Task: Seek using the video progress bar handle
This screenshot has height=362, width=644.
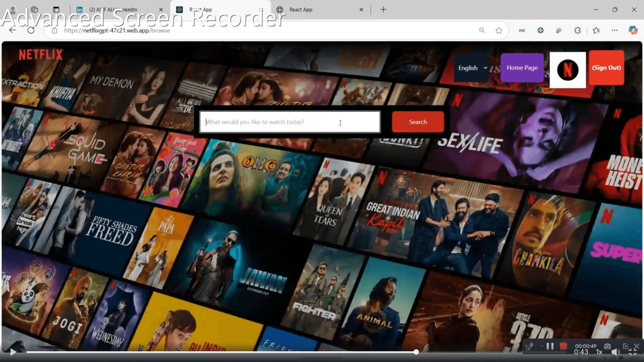Action: click(x=416, y=352)
